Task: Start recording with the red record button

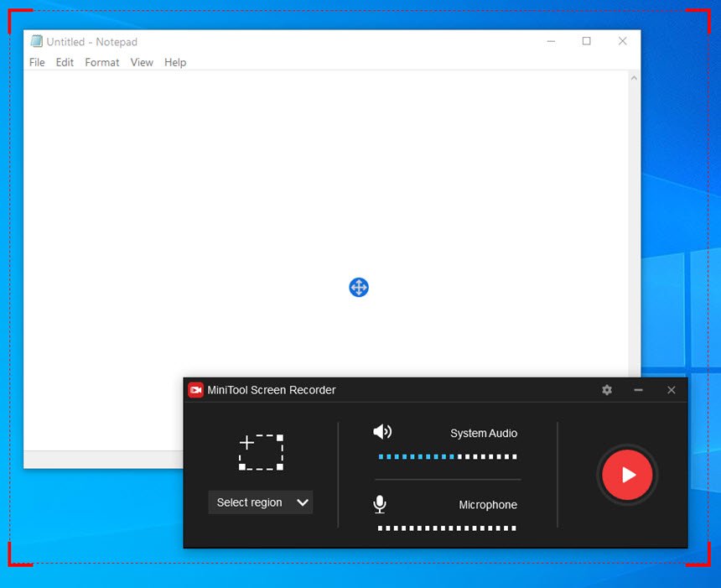Action: coord(627,475)
